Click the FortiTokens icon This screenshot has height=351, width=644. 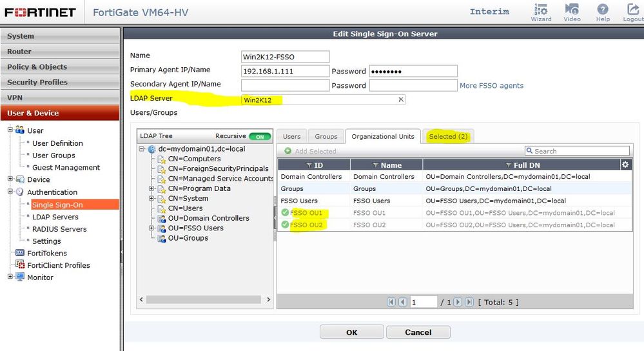click(x=20, y=253)
